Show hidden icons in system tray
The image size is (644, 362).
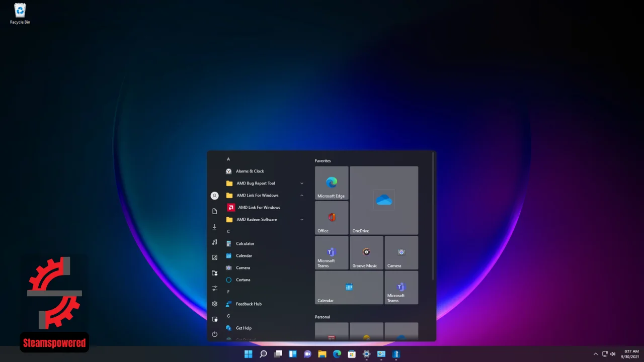(x=596, y=354)
